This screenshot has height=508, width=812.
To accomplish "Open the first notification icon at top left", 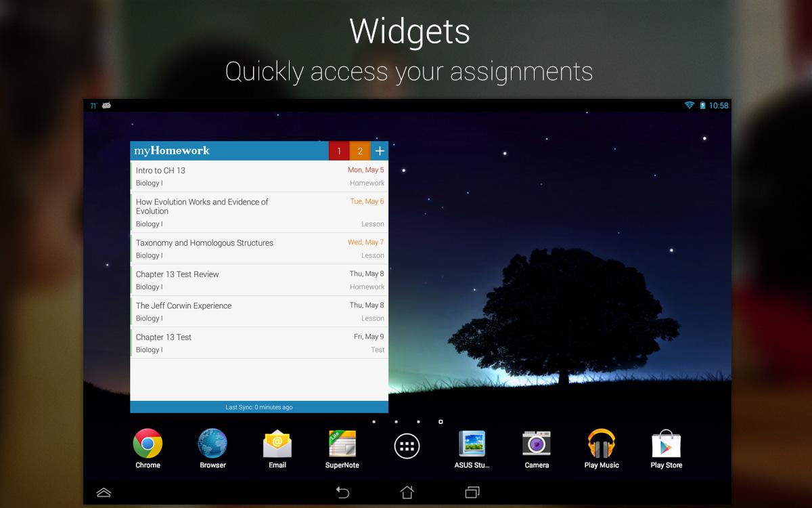I will (x=93, y=105).
